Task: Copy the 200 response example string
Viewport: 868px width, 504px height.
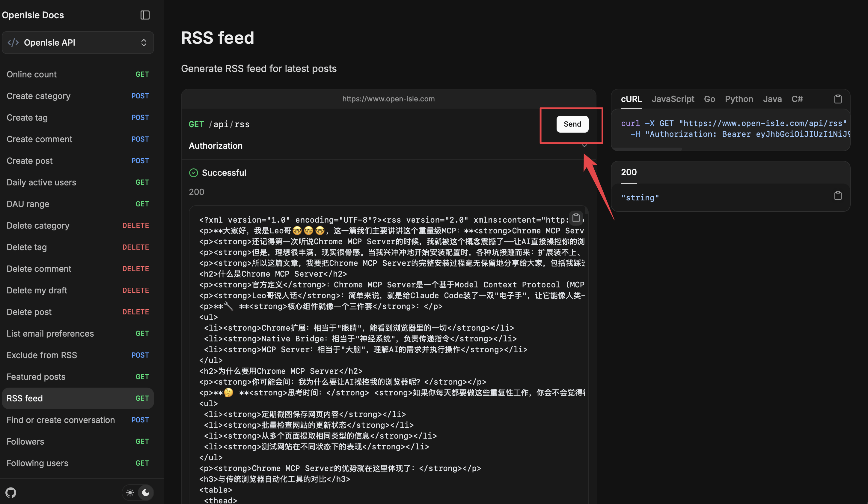Action: (838, 196)
